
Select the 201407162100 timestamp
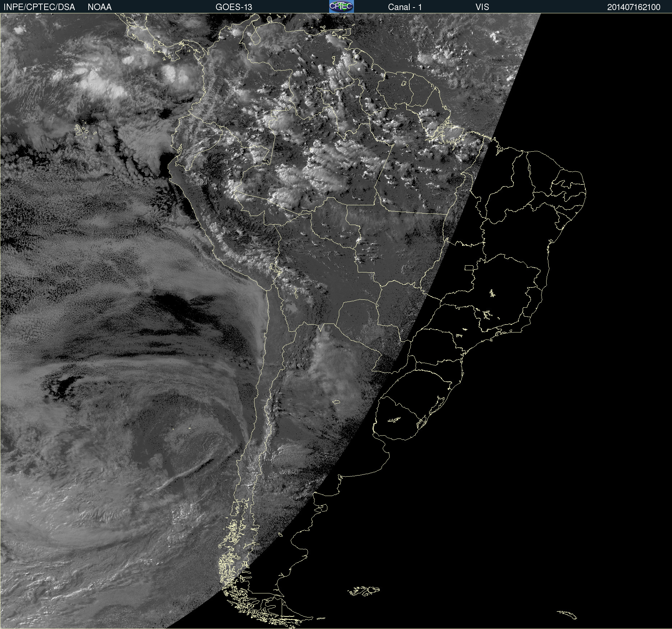(634, 7)
